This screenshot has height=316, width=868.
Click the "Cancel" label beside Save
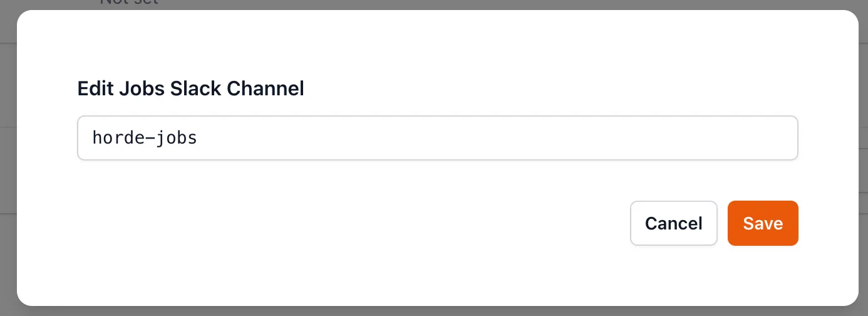[673, 223]
